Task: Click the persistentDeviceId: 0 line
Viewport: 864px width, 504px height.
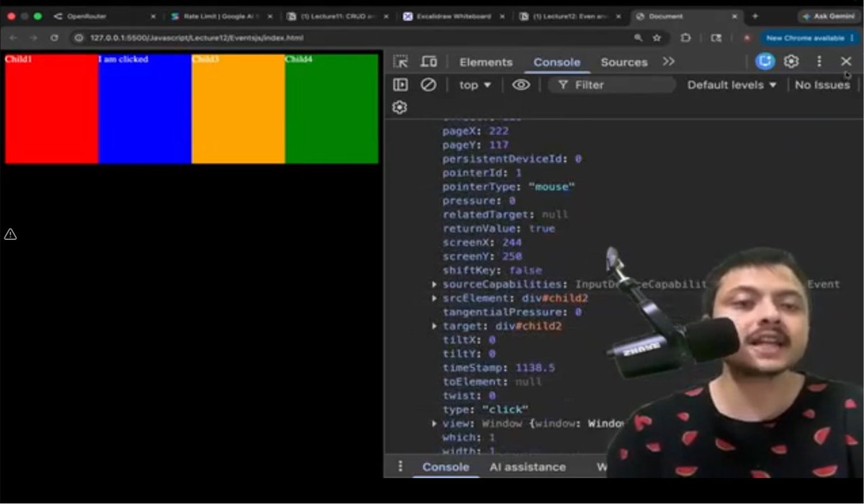Action: [x=511, y=159]
